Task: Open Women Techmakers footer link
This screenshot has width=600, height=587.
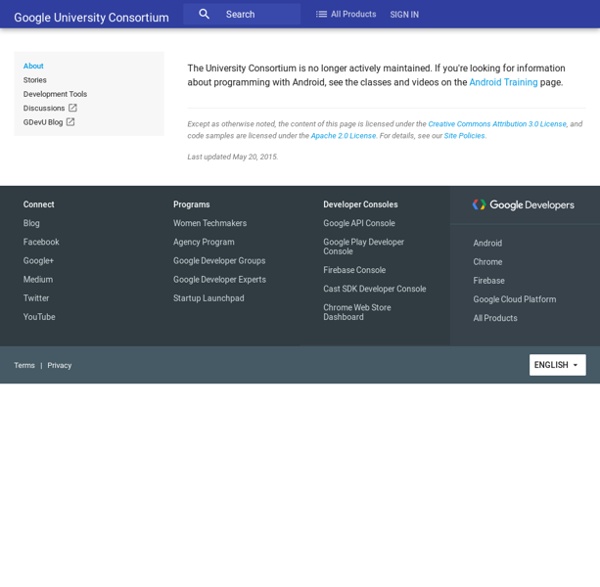Action: [x=210, y=223]
